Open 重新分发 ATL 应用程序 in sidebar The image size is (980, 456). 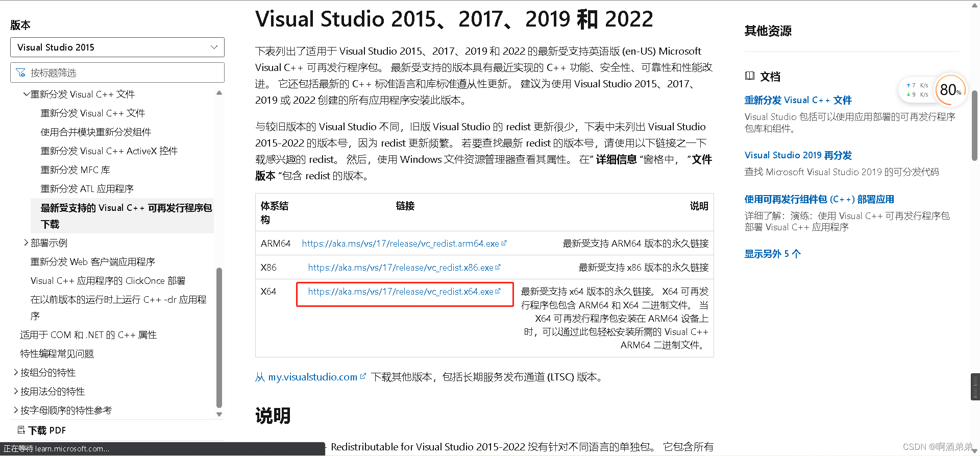[x=87, y=188]
